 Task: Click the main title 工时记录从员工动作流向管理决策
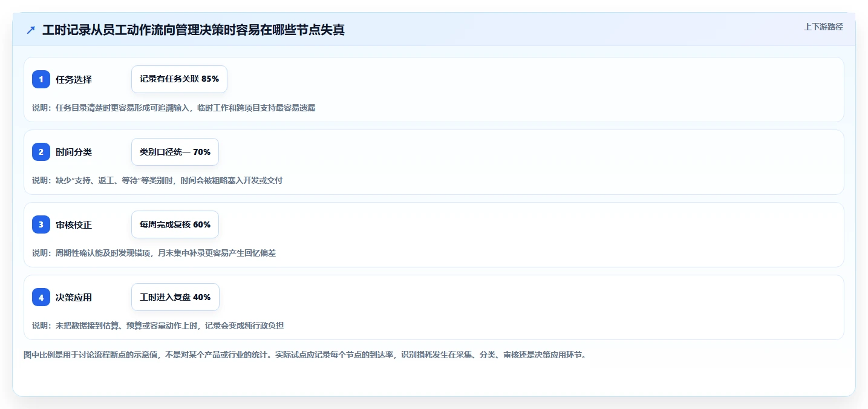(194, 30)
